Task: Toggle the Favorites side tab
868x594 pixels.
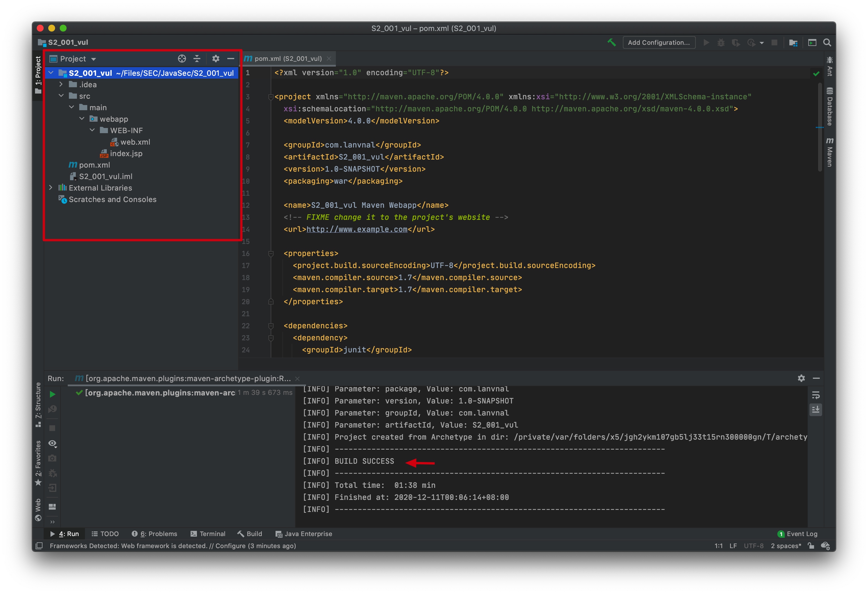Action: point(38,463)
